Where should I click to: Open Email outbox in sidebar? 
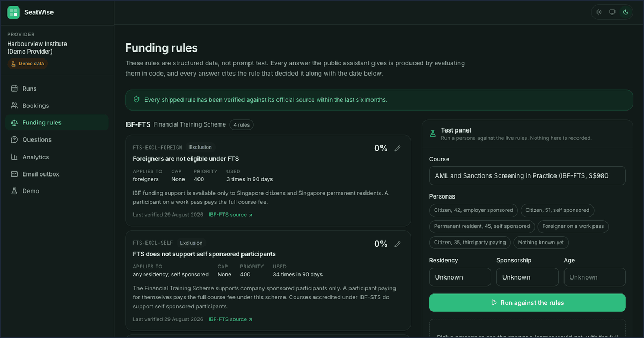57,174
